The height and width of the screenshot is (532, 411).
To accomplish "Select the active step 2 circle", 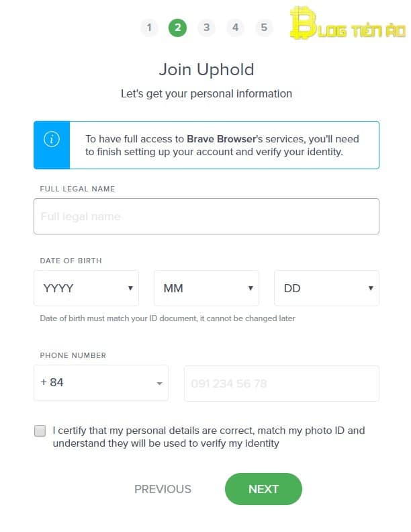I will tap(178, 28).
